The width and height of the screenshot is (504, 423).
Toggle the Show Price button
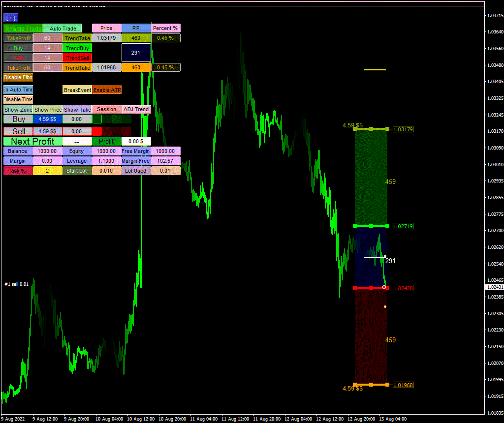coord(48,110)
